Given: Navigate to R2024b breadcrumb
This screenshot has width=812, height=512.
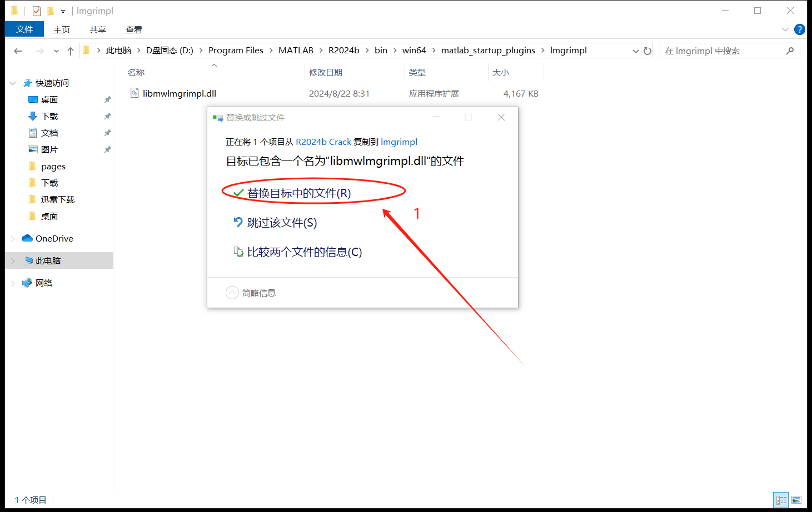Looking at the screenshot, I should pos(343,51).
